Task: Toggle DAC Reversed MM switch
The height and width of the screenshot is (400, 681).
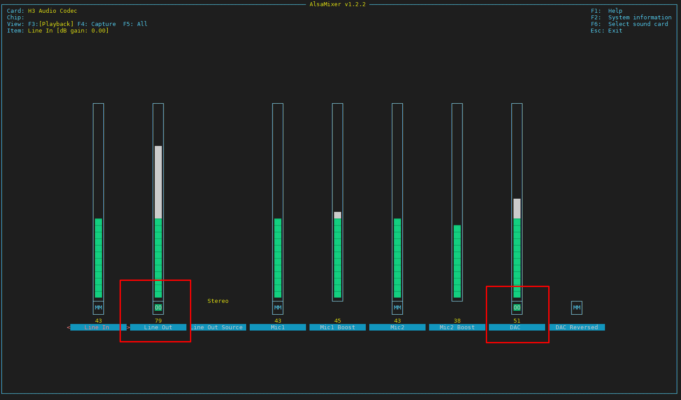Action: click(x=576, y=307)
